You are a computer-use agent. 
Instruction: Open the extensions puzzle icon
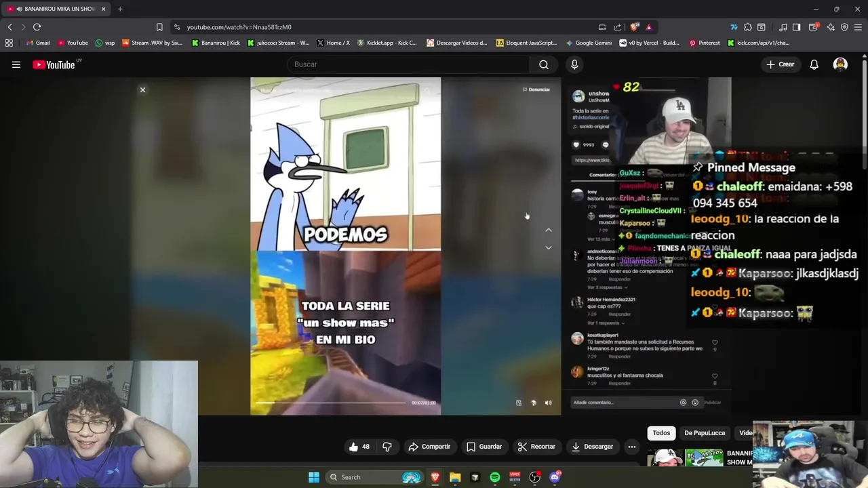[748, 27]
